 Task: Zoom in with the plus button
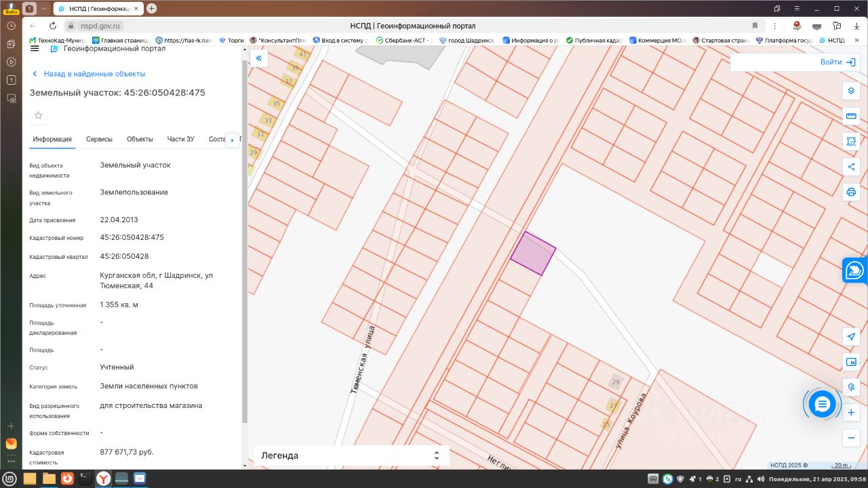(851, 412)
